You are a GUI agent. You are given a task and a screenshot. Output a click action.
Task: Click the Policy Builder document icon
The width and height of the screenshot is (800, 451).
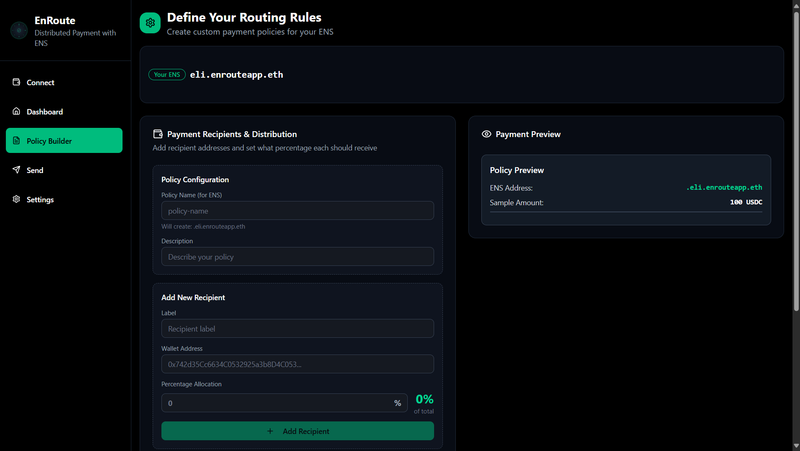pyautogui.click(x=16, y=141)
